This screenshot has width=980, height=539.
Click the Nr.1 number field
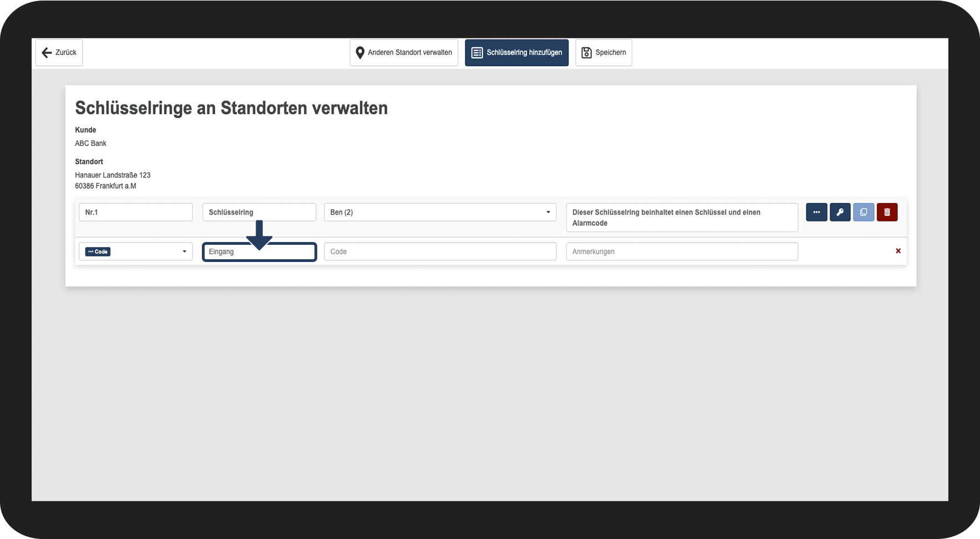pyautogui.click(x=136, y=212)
